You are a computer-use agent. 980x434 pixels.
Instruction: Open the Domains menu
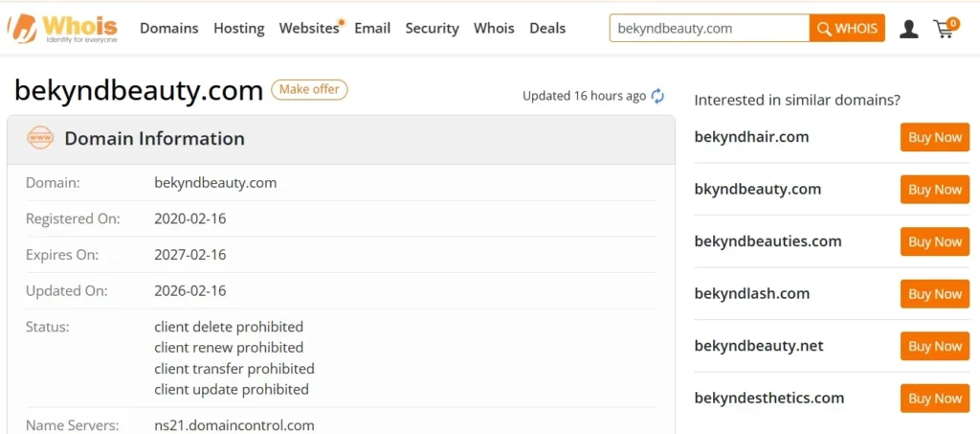coord(168,28)
